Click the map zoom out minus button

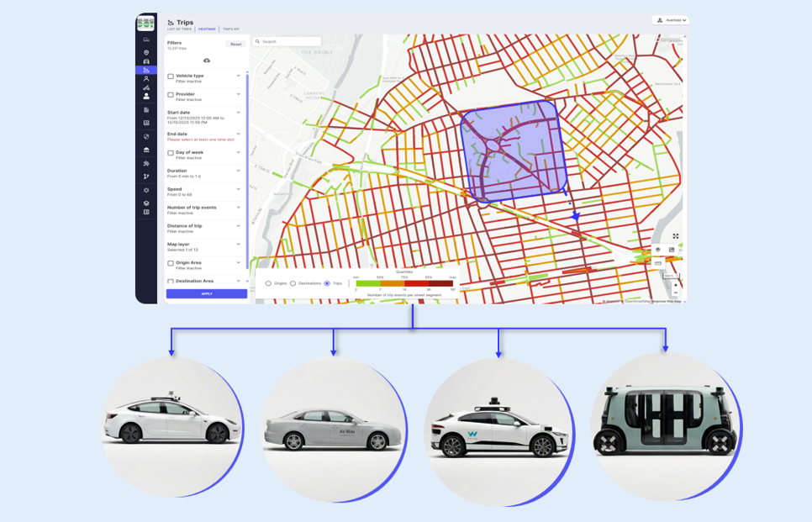tap(675, 294)
